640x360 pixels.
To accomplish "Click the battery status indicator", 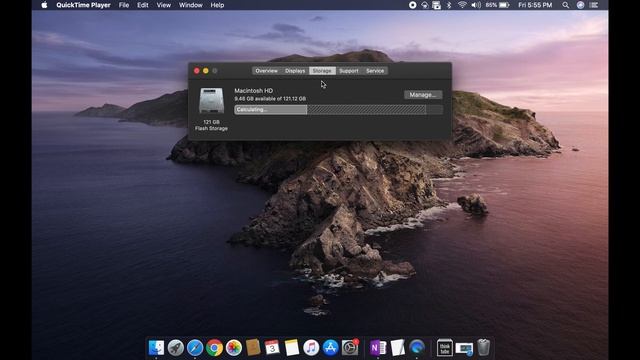I will pos(497,5).
